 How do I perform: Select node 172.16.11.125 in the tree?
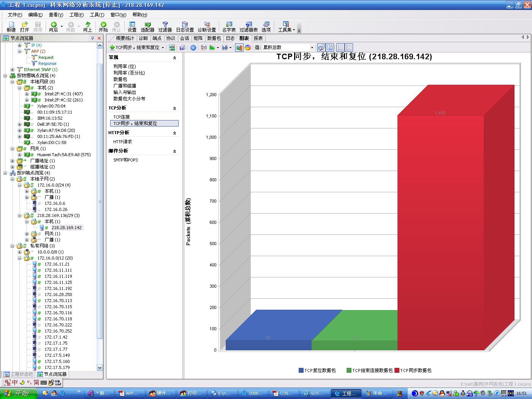(58, 282)
